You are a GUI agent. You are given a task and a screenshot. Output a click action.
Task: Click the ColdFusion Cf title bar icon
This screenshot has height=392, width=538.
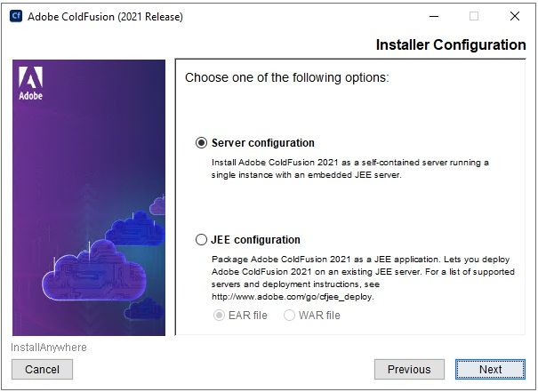coord(16,16)
